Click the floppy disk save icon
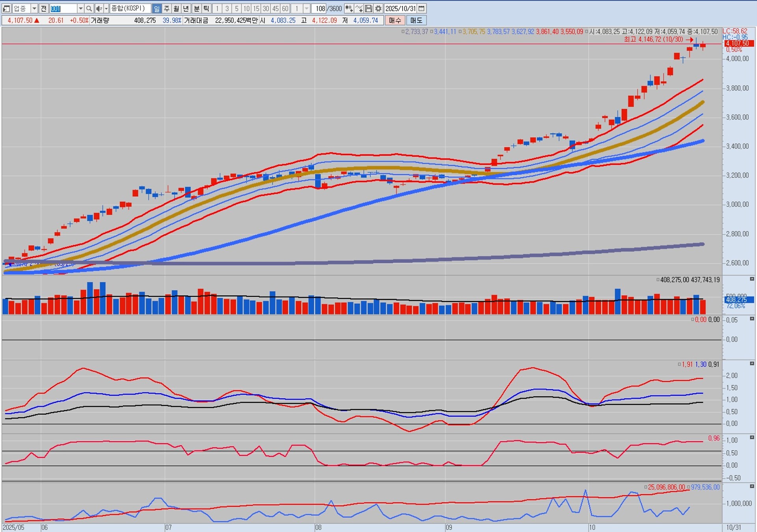The image size is (757, 532). (369, 8)
